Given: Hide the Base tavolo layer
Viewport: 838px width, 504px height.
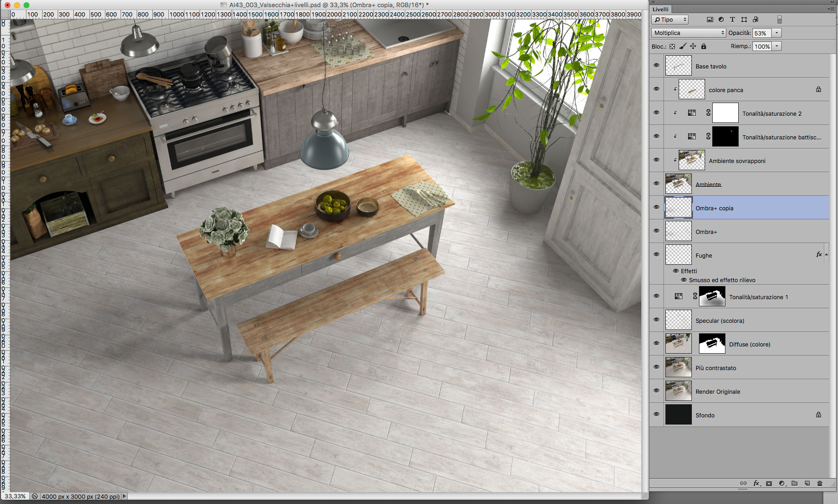Looking at the screenshot, I should tap(656, 66).
